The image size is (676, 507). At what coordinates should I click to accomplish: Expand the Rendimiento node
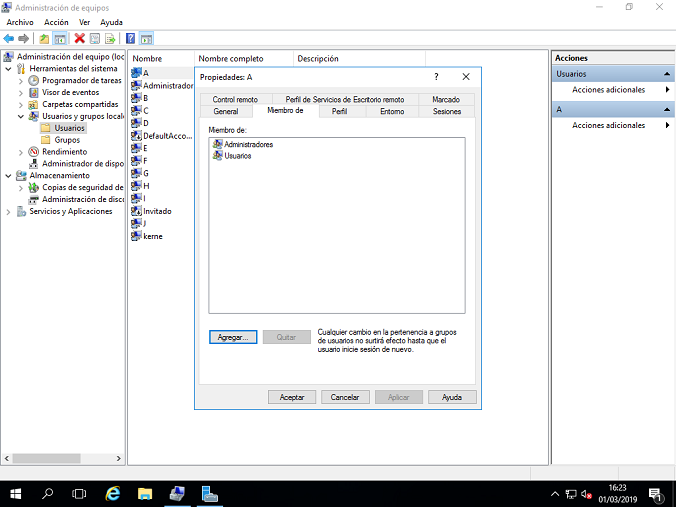point(21,152)
